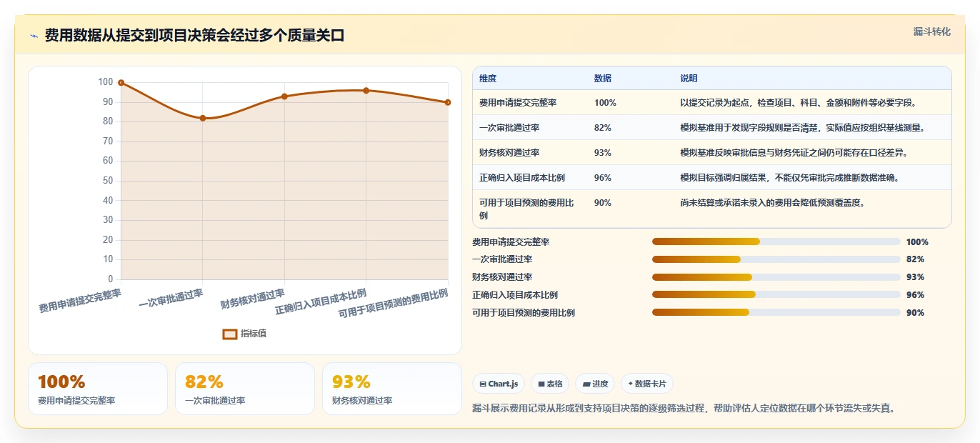Select the 表格 chip
The width and height of the screenshot is (980, 443).
click(x=550, y=384)
